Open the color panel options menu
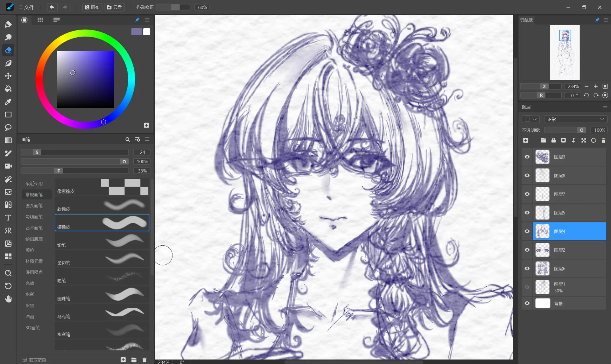Image resolution: width=611 pixels, height=364 pixels. tap(147, 20)
